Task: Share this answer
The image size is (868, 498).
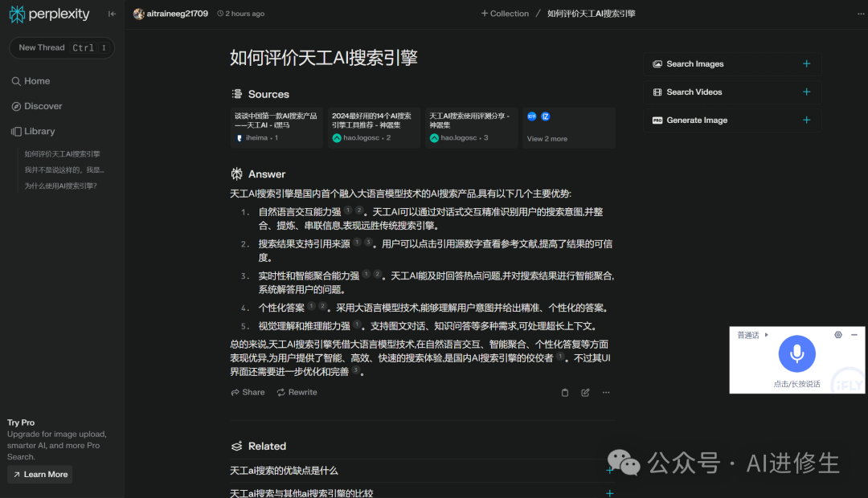Action: (248, 392)
